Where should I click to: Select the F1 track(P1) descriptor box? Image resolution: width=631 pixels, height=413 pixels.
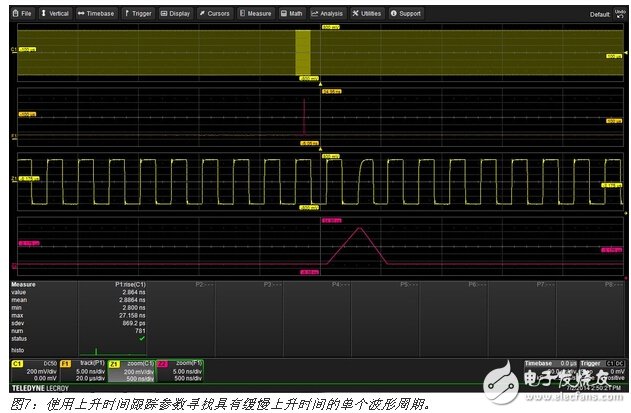point(79,371)
